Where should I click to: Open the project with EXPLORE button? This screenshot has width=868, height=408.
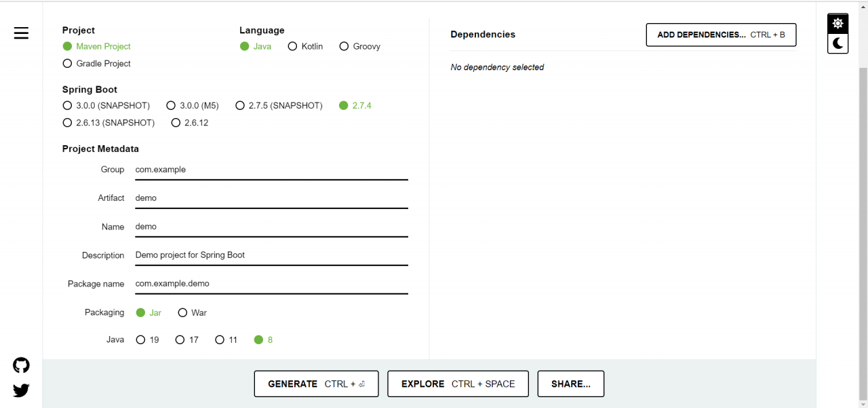(x=458, y=384)
